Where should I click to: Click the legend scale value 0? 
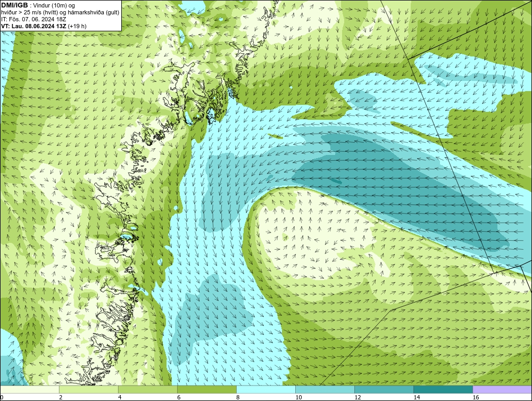pyautogui.click(x=2, y=397)
